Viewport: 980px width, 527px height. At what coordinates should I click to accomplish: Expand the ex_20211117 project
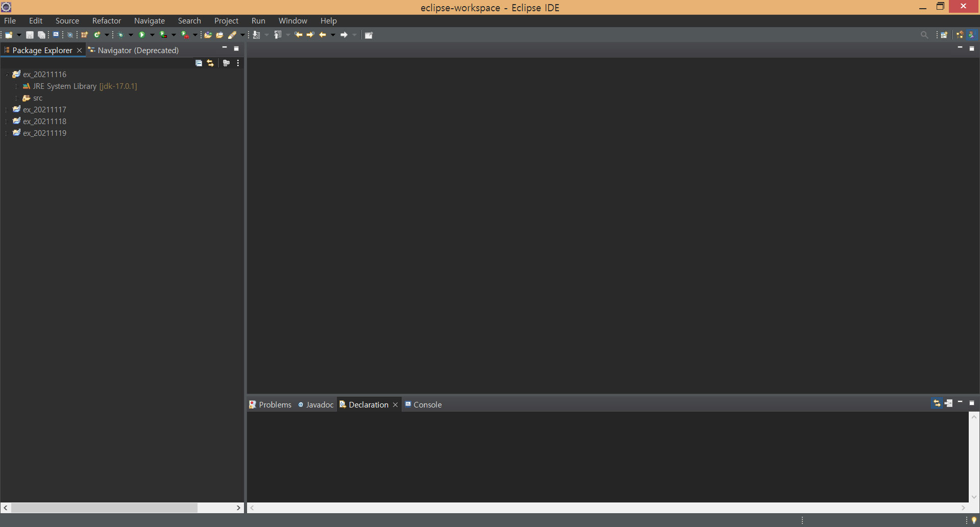click(7, 110)
